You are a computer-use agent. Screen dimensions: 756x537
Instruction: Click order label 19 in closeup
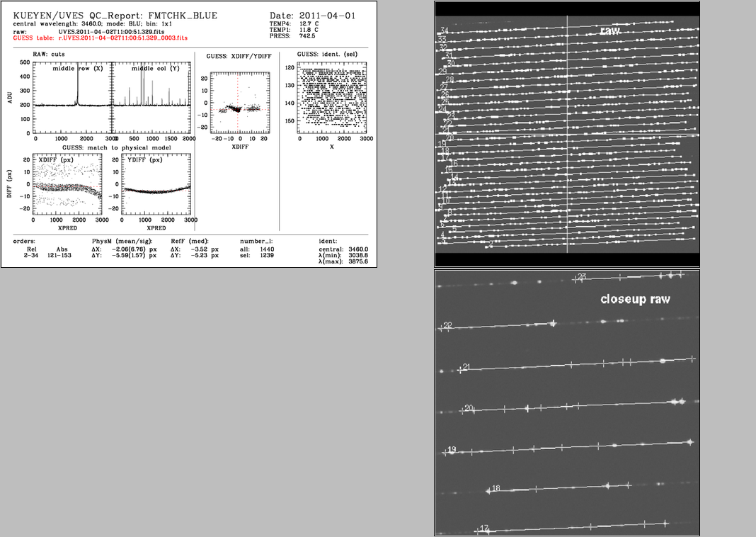click(452, 450)
